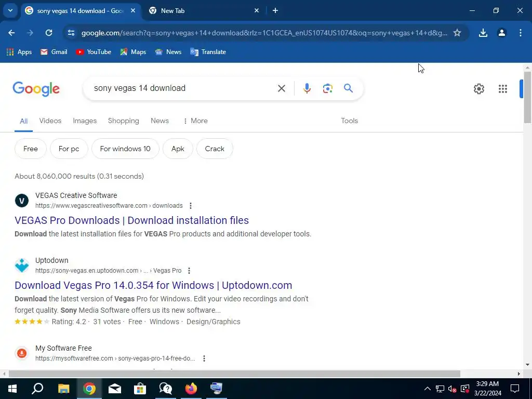This screenshot has height=399, width=532.
Task: Open the clock showing 3:29 AM
Action: point(487,389)
